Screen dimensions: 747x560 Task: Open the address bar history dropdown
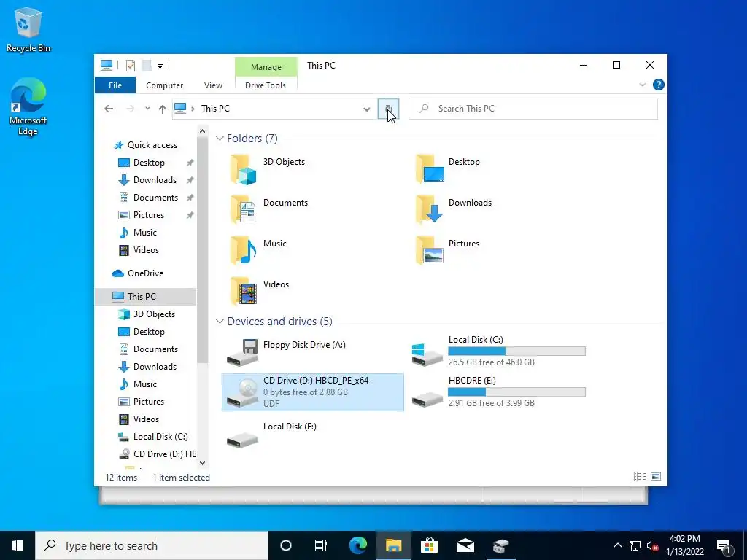click(x=367, y=109)
